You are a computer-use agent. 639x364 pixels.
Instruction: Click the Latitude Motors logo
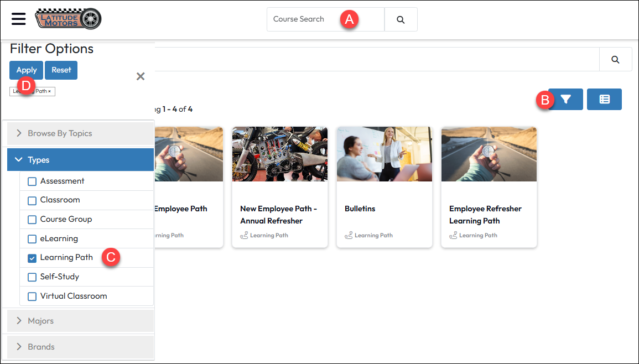click(68, 19)
